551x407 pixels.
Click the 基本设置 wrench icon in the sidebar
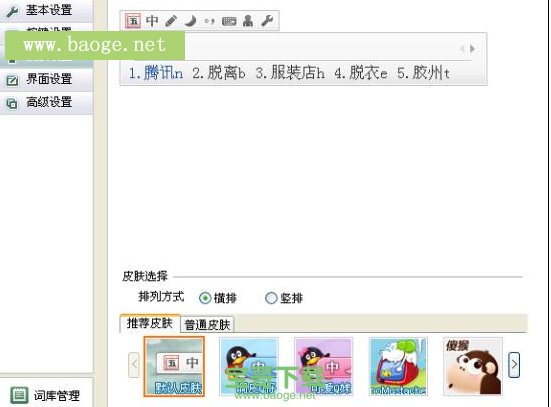click(x=12, y=11)
